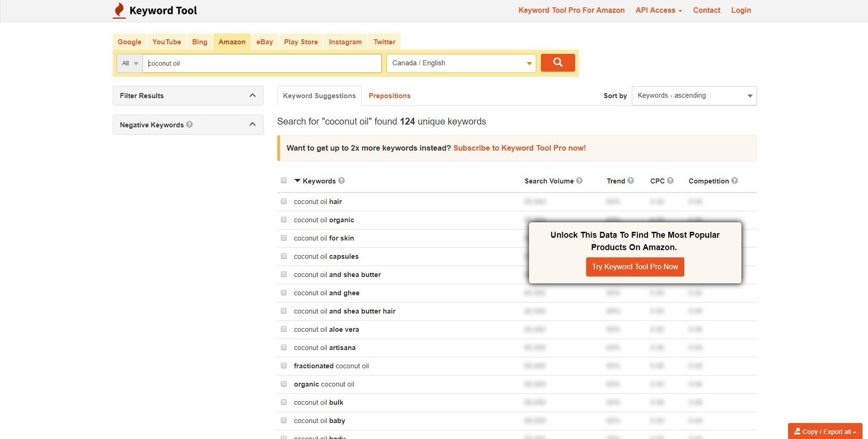Click help icon beside CPC header
The width and height of the screenshot is (868, 439).
pyautogui.click(x=670, y=180)
